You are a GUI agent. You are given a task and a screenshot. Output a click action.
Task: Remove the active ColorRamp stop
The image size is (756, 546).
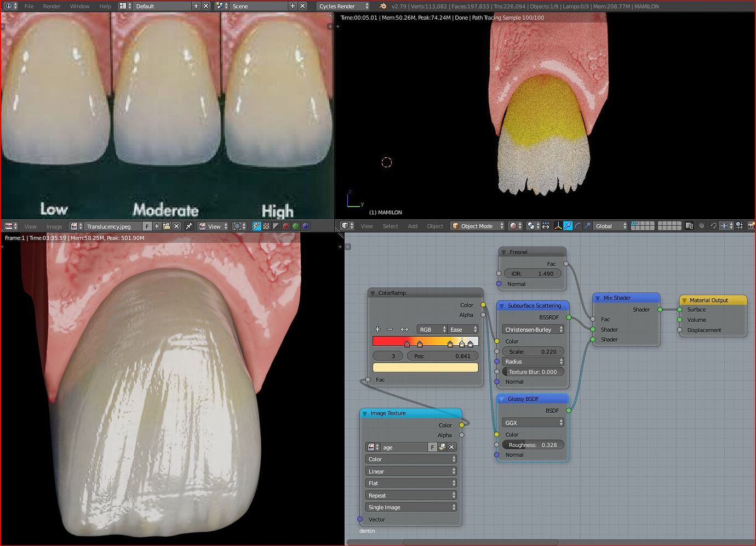pos(390,329)
